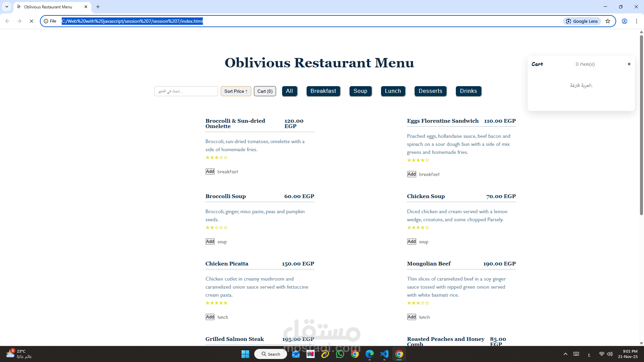Open a new browser tab
The image size is (644, 362).
coord(98,7)
